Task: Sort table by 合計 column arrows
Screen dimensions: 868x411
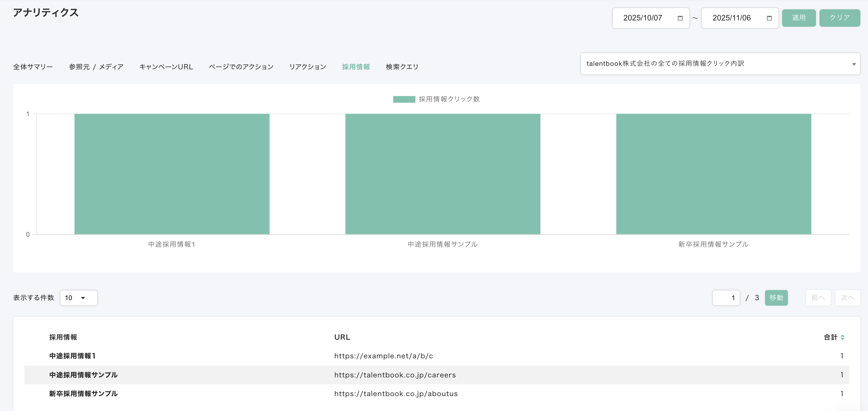Action: (x=842, y=337)
